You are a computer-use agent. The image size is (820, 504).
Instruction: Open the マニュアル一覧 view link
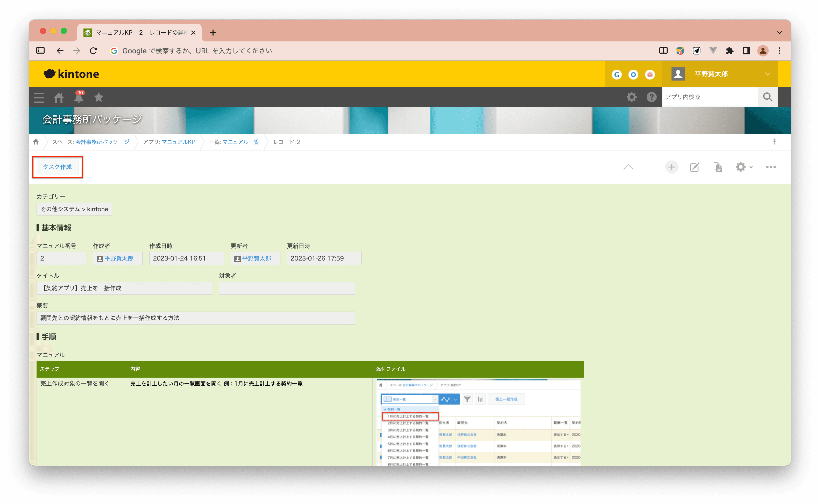pos(241,142)
